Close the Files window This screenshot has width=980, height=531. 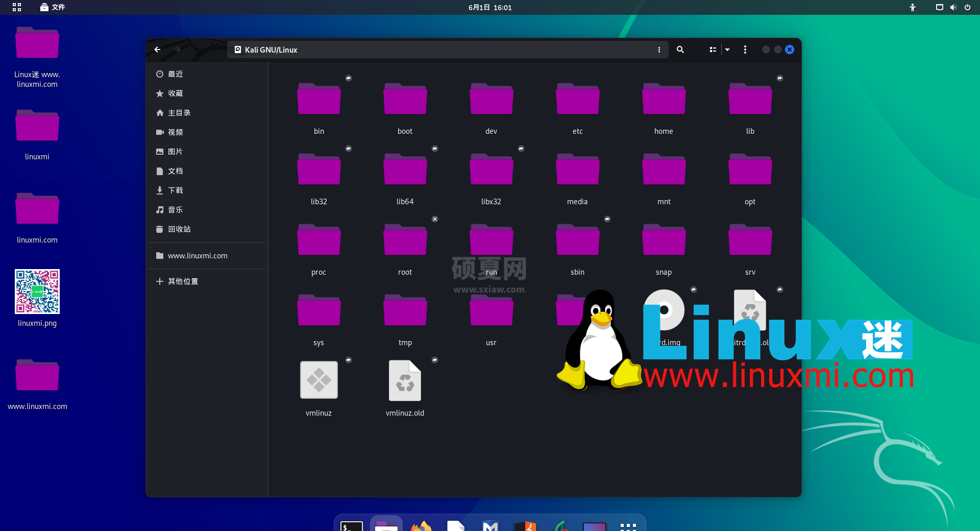790,50
